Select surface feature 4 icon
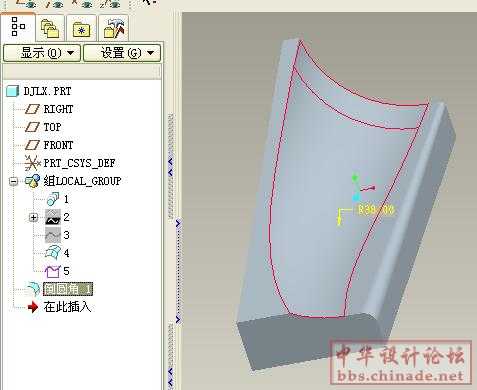This screenshot has height=390, width=477. (x=53, y=253)
